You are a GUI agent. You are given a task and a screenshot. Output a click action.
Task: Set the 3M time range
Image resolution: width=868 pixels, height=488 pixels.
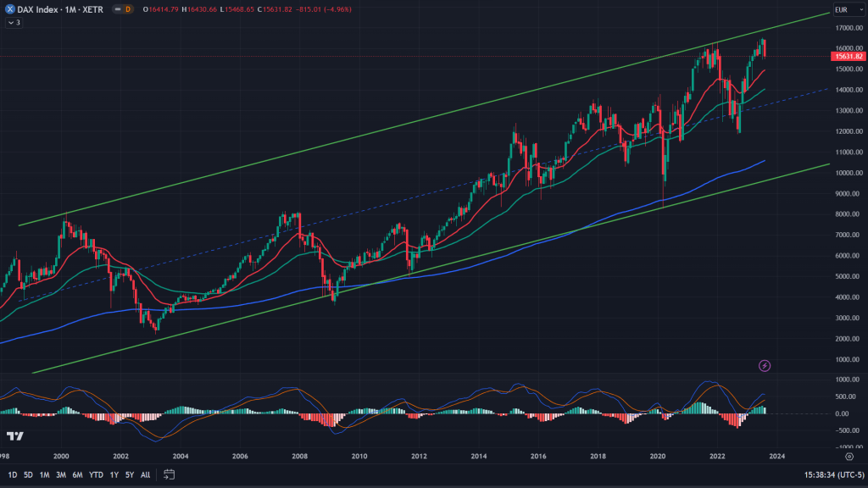pos(61,474)
